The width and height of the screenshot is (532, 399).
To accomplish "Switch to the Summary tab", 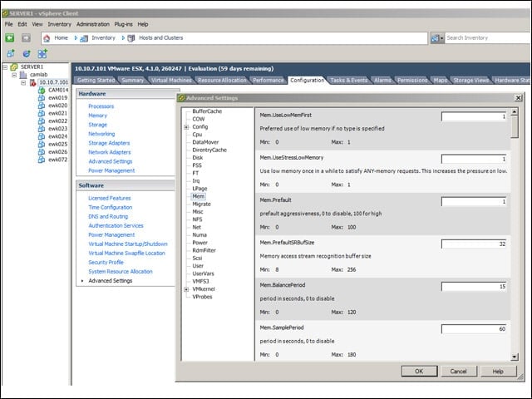I will tap(133, 81).
